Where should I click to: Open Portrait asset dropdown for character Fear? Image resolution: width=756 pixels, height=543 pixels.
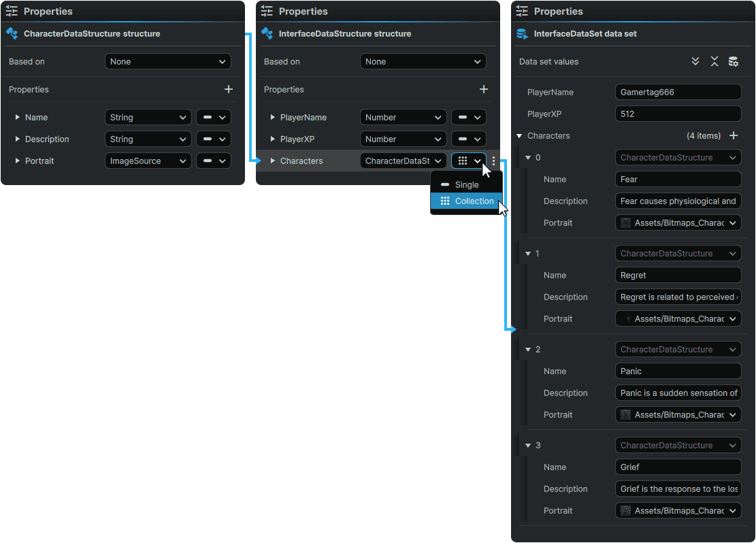678,223
